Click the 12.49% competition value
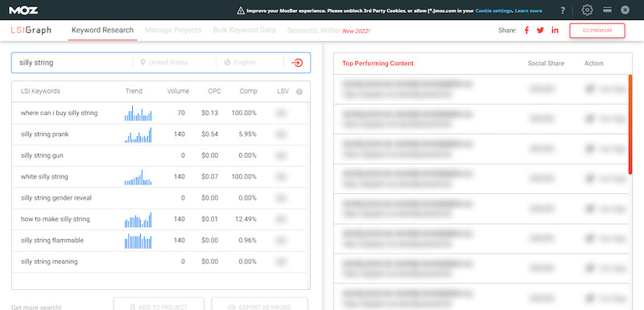The width and height of the screenshot is (644, 310). tap(246, 219)
